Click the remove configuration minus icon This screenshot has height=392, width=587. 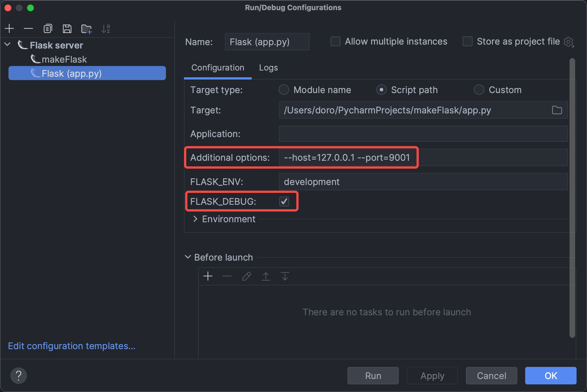28,28
